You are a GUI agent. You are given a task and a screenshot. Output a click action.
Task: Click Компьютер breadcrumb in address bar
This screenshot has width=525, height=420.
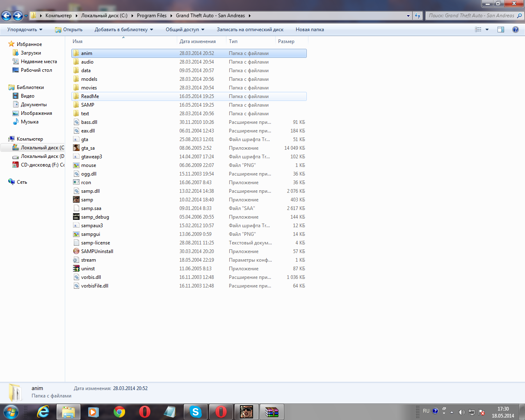pyautogui.click(x=58, y=16)
